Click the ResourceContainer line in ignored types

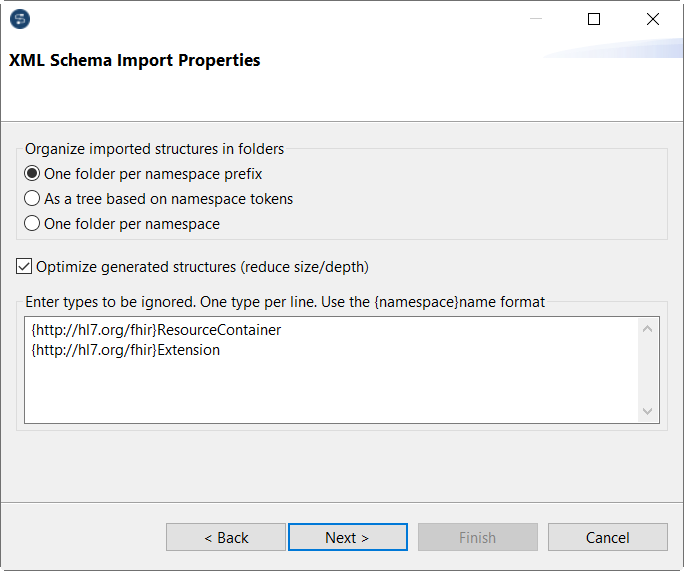[x=156, y=330]
